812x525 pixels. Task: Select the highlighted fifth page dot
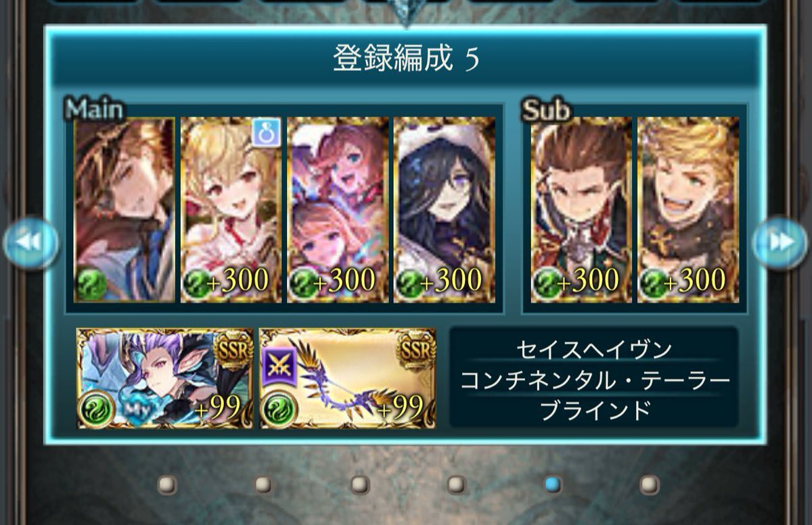tap(553, 484)
